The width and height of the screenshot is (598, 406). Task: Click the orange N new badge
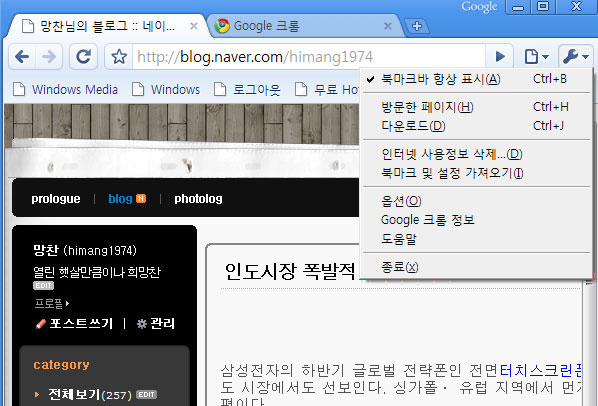[141, 198]
